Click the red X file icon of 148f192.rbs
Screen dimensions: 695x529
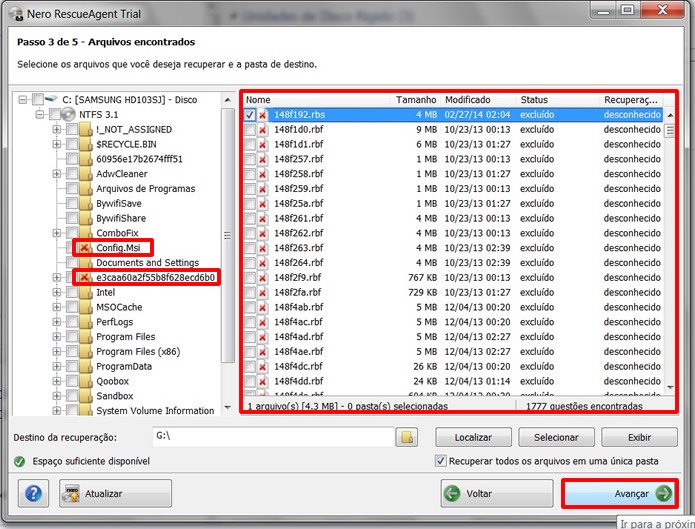tap(262, 115)
